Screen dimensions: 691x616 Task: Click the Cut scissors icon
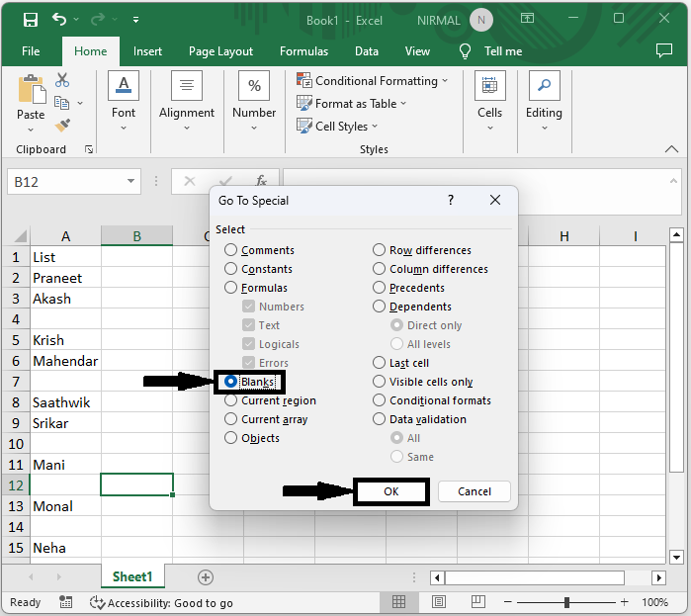(62, 80)
